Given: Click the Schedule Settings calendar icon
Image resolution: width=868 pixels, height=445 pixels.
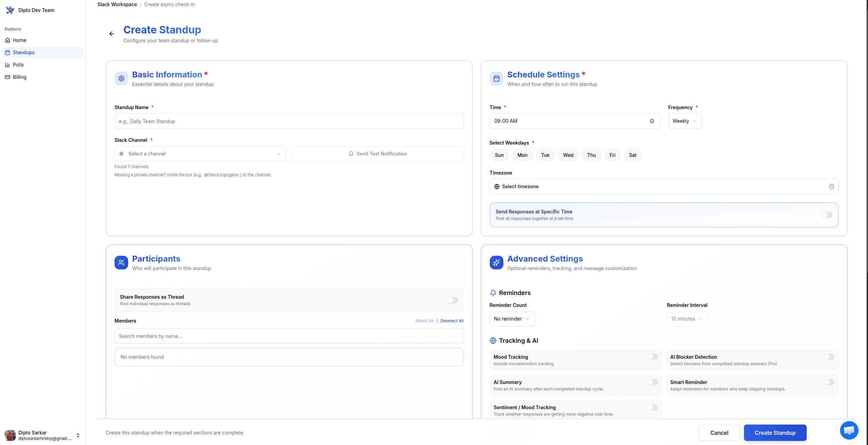Looking at the screenshot, I should (x=497, y=78).
